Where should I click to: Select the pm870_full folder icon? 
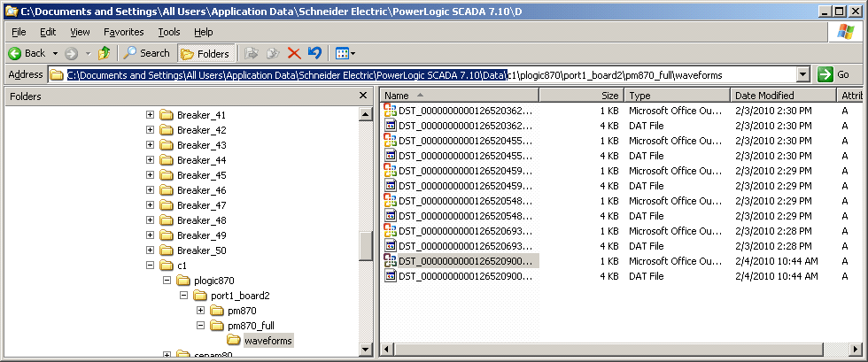coord(217,326)
